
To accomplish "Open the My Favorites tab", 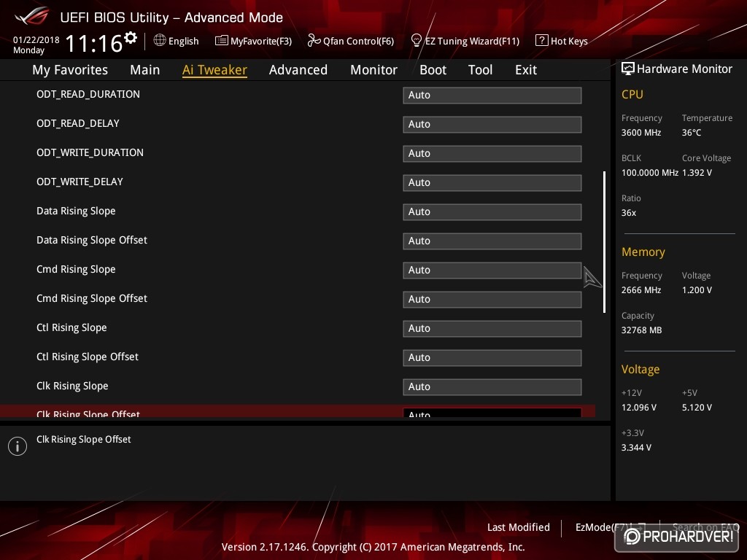I will (70, 70).
